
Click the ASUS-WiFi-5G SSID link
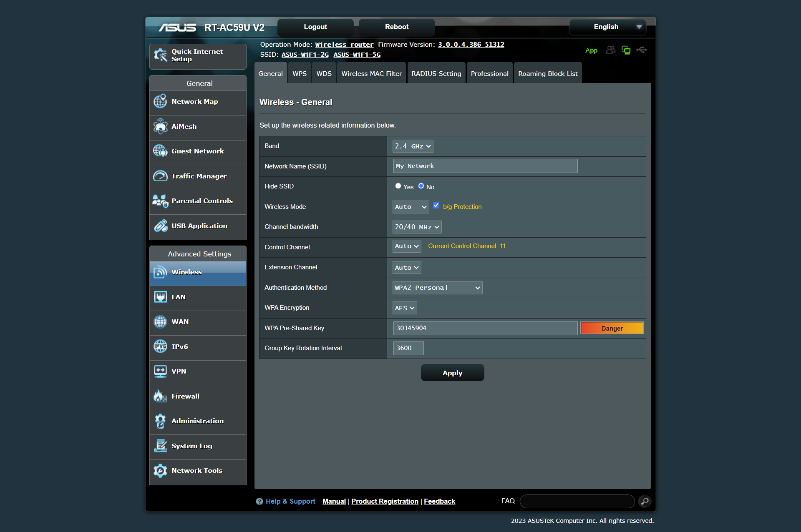point(357,54)
